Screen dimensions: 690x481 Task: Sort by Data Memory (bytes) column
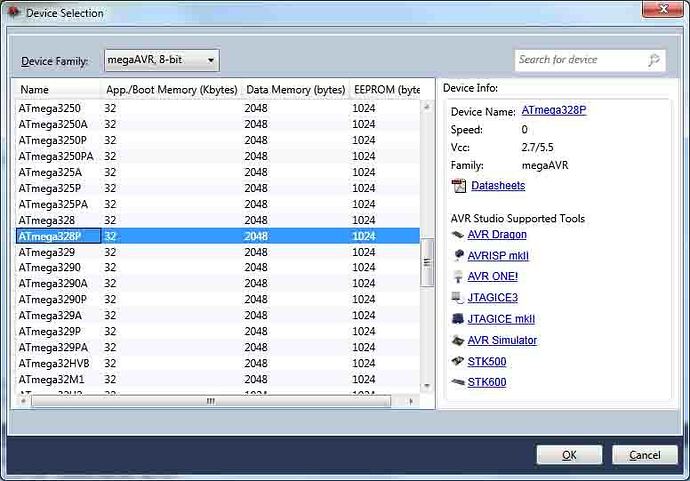pos(294,89)
